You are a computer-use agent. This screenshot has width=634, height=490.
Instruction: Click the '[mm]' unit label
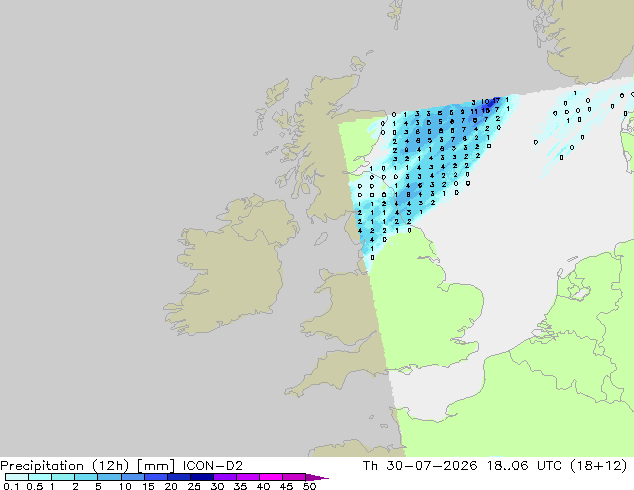pos(156,466)
